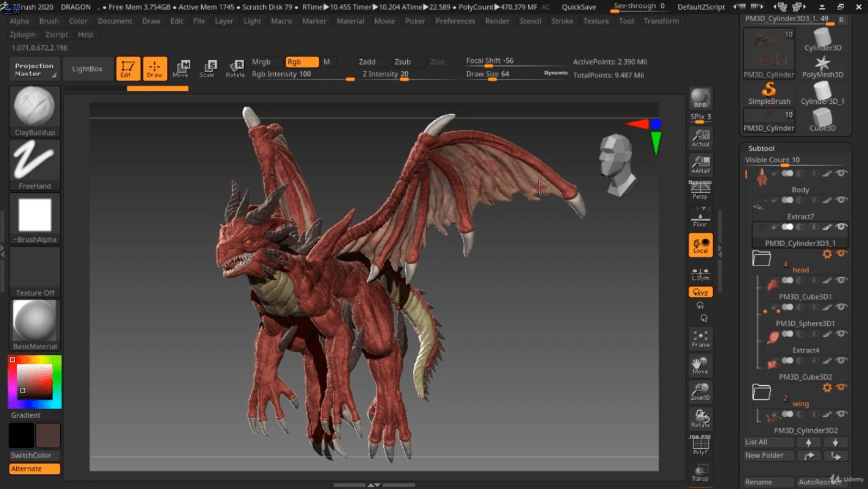Toggle visibility of the head folder
The image size is (868, 489).
(842, 253)
